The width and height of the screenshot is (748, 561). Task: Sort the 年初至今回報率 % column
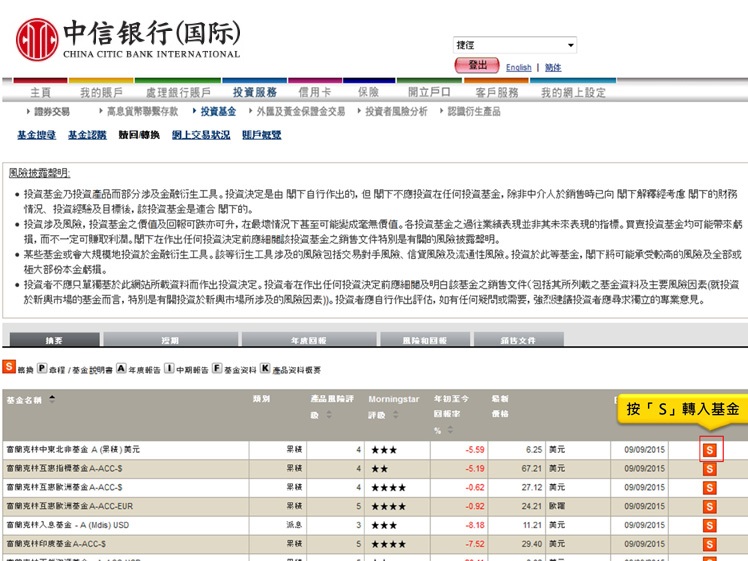point(450,430)
